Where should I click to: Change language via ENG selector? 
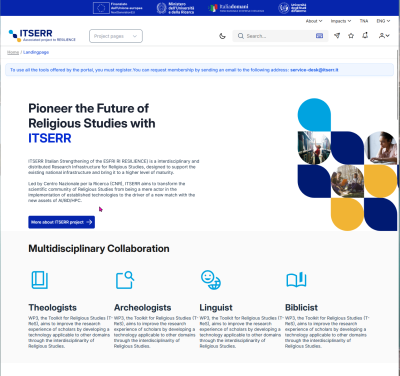click(383, 21)
